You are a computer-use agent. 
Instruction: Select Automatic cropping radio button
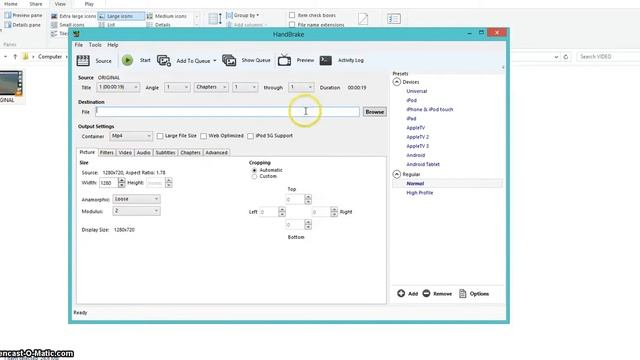[x=254, y=170]
